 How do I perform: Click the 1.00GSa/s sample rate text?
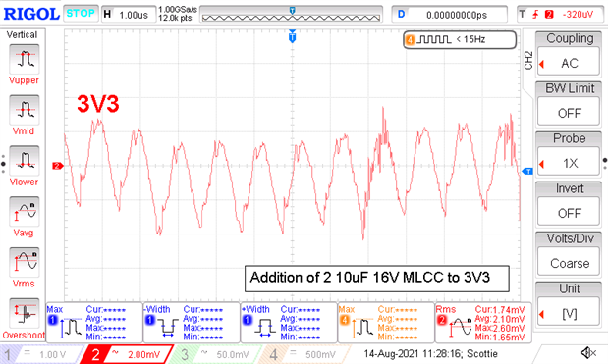click(178, 9)
